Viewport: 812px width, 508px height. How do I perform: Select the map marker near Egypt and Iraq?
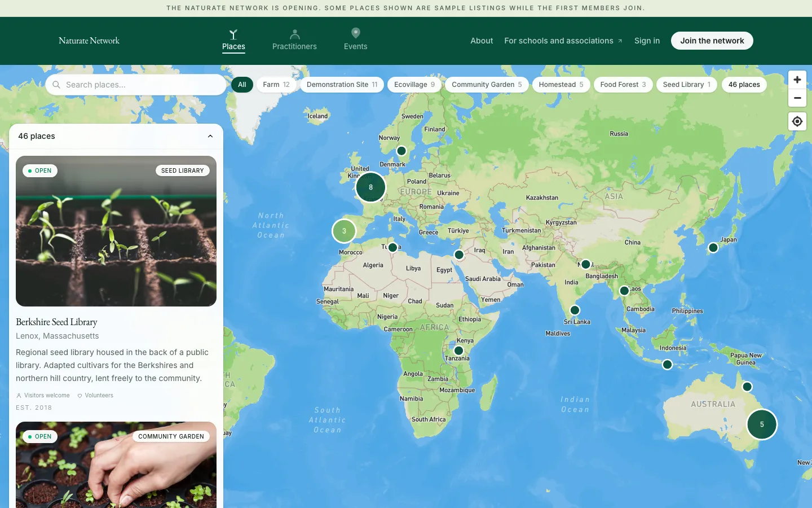pos(459,255)
